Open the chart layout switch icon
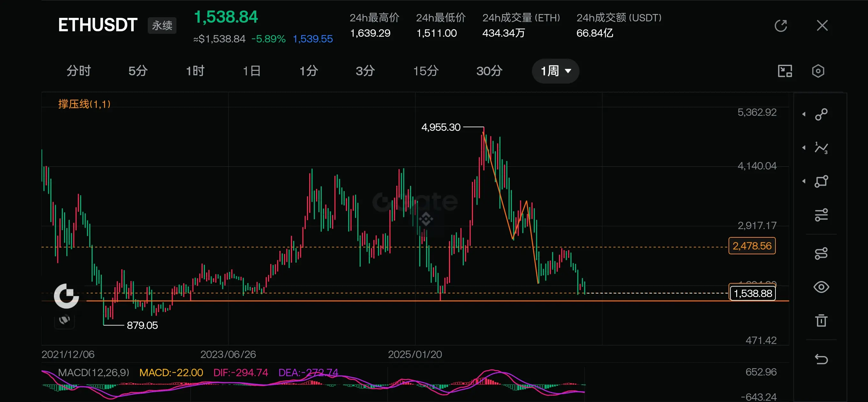This screenshot has height=402, width=868. 785,71
